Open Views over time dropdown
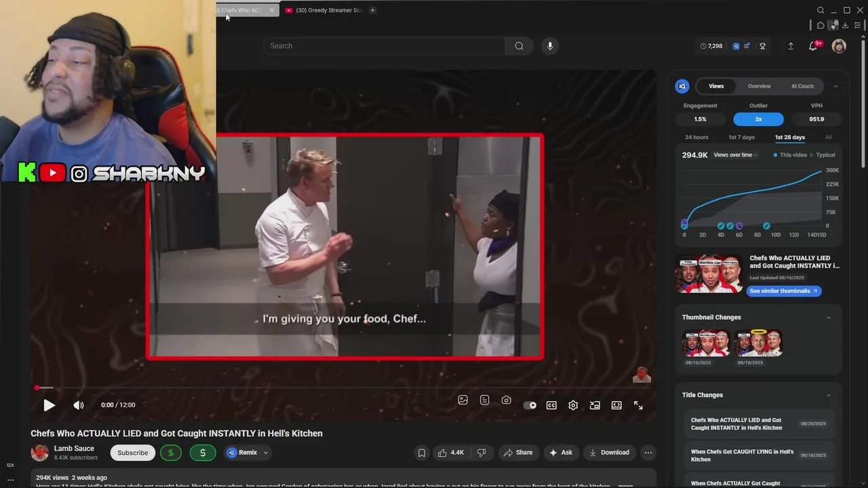This screenshot has height=488, width=868. 736,155
